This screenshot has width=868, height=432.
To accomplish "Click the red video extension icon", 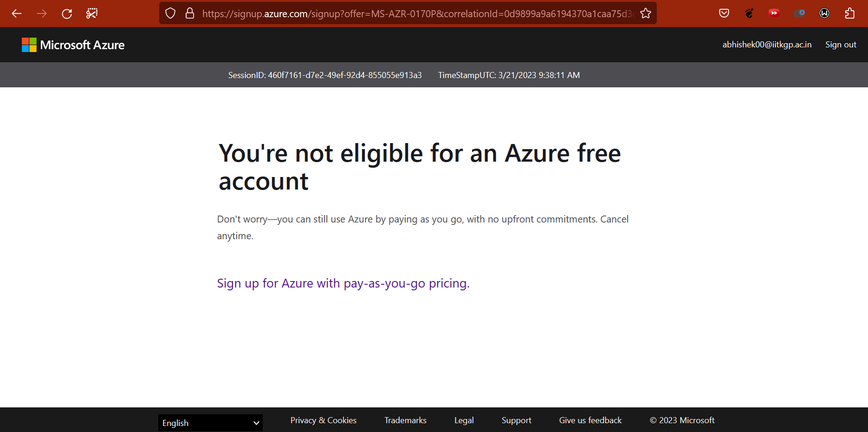I will (x=774, y=13).
